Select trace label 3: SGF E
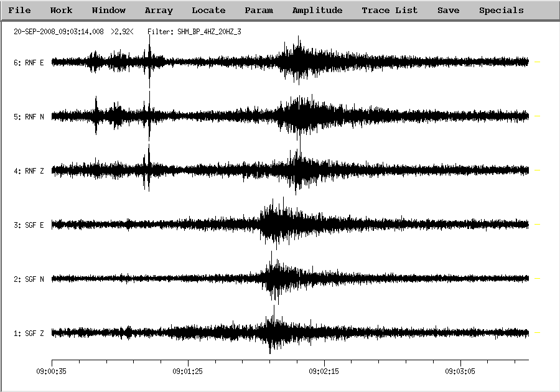This screenshot has height=392, width=560. 29,225
